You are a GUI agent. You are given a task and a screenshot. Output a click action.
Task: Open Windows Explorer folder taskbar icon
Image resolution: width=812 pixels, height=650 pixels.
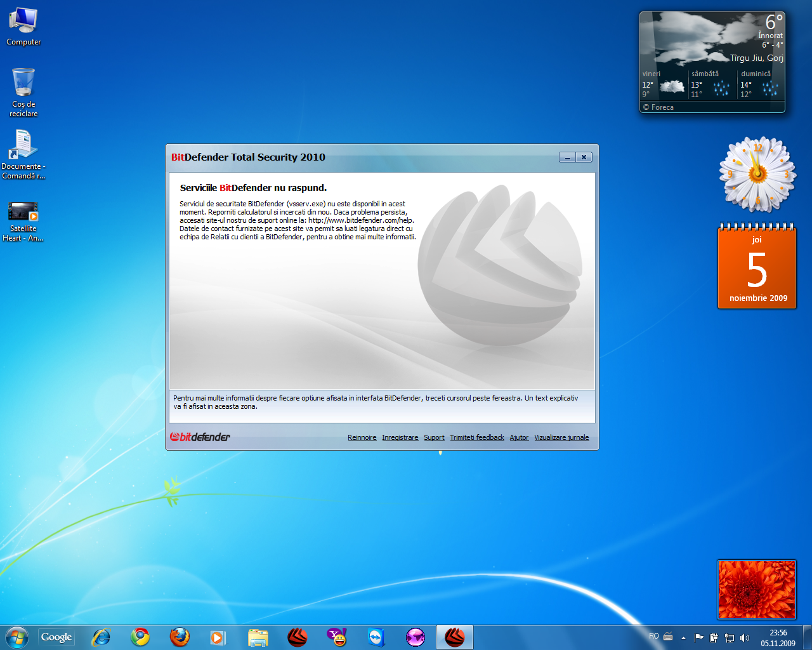point(258,637)
